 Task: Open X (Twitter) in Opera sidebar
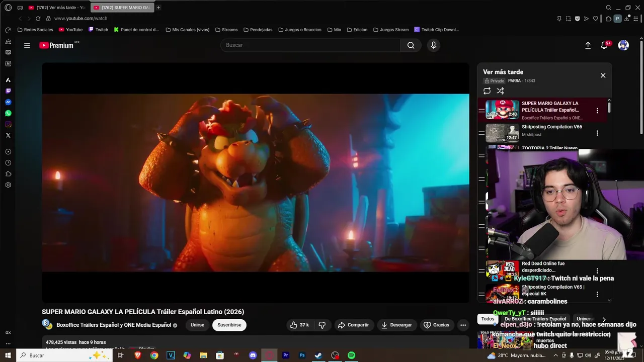coord(8,135)
